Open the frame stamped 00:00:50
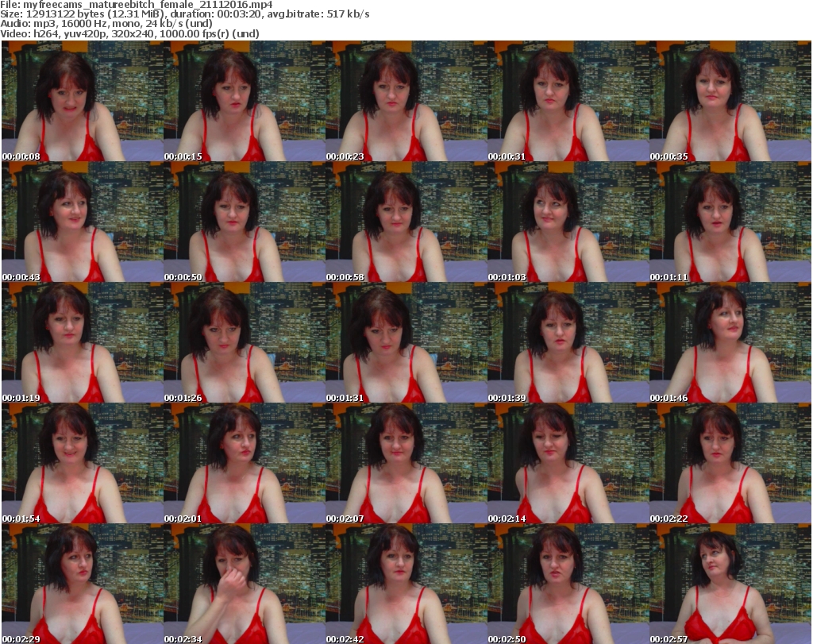813x644 pixels. point(245,222)
